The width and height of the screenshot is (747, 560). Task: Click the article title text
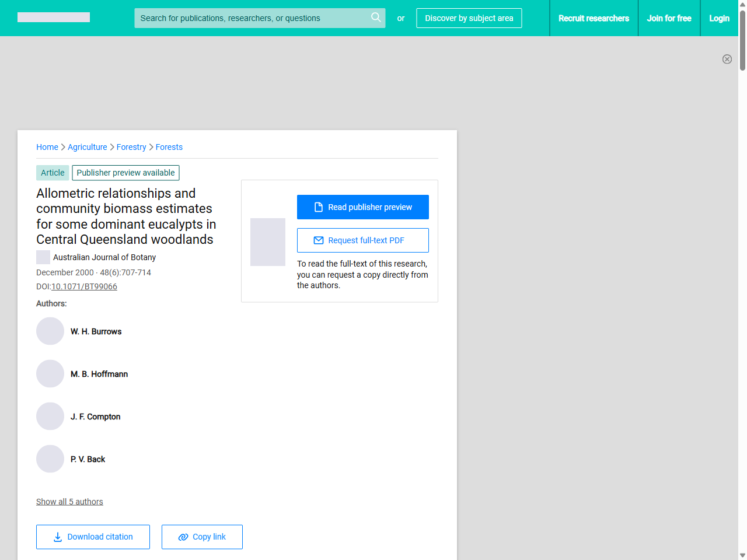[126, 216]
